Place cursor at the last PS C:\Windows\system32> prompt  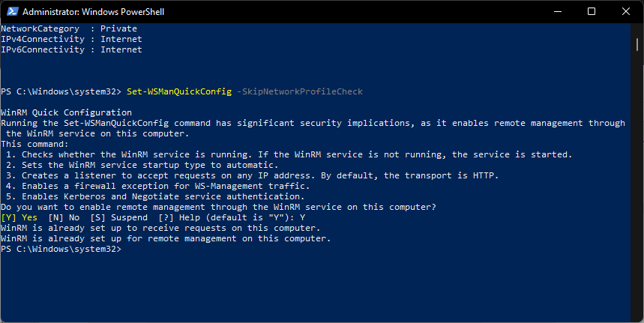[61, 249]
